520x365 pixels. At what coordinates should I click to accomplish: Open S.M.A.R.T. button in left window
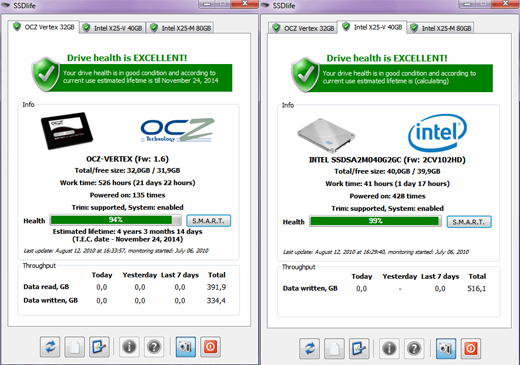coord(208,221)
